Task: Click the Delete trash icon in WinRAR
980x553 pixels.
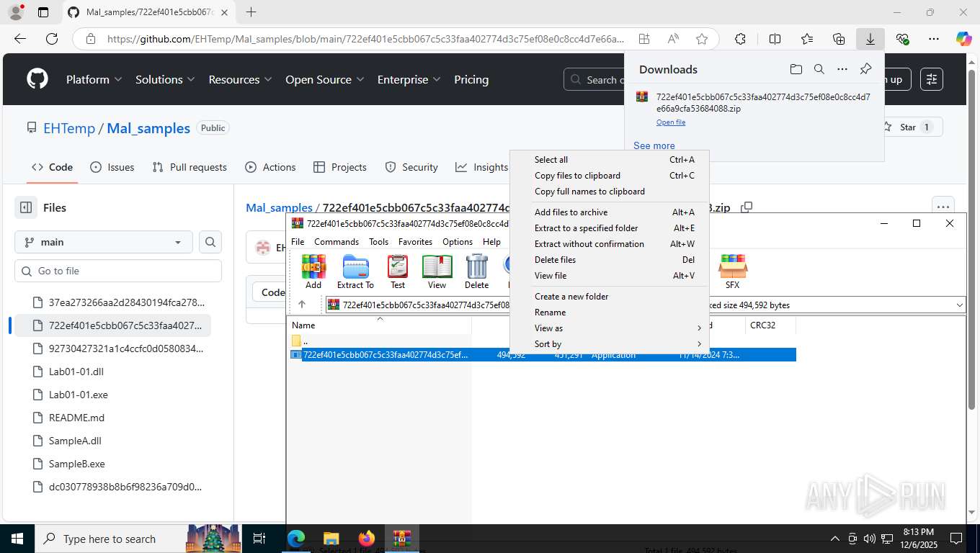Action: click(476, 271)
